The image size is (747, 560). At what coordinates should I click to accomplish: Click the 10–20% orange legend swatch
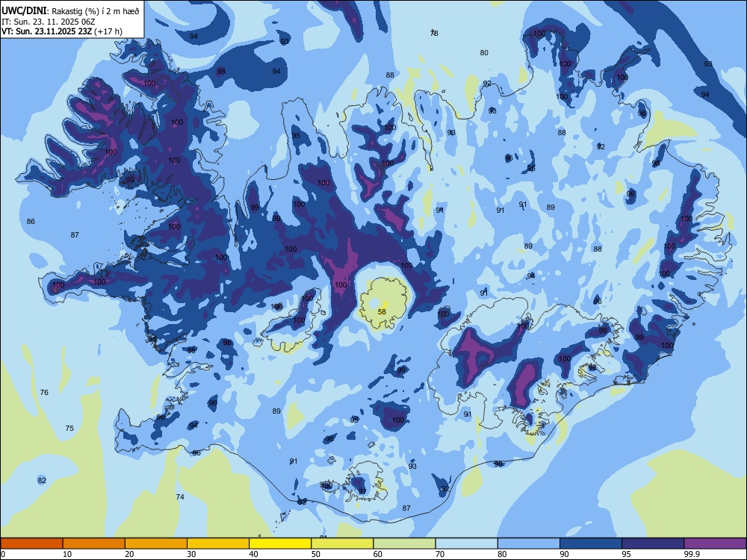click(x=94, y=544)
